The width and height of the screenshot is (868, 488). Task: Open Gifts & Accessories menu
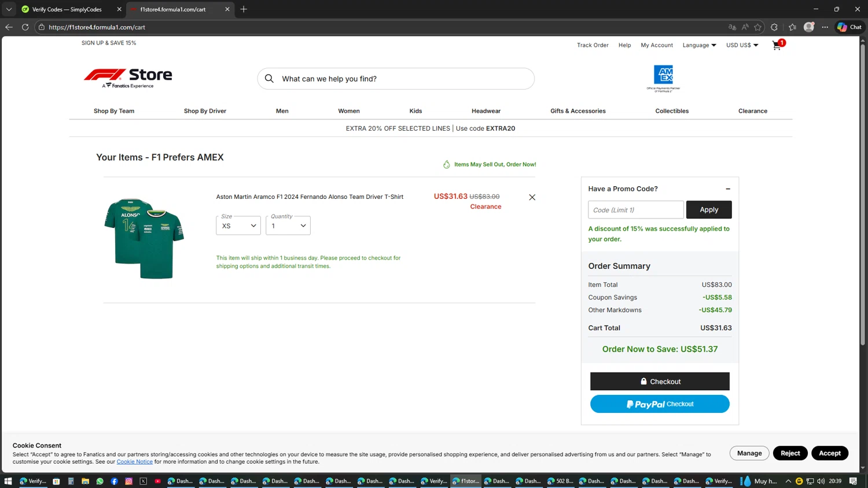(578, 111)
